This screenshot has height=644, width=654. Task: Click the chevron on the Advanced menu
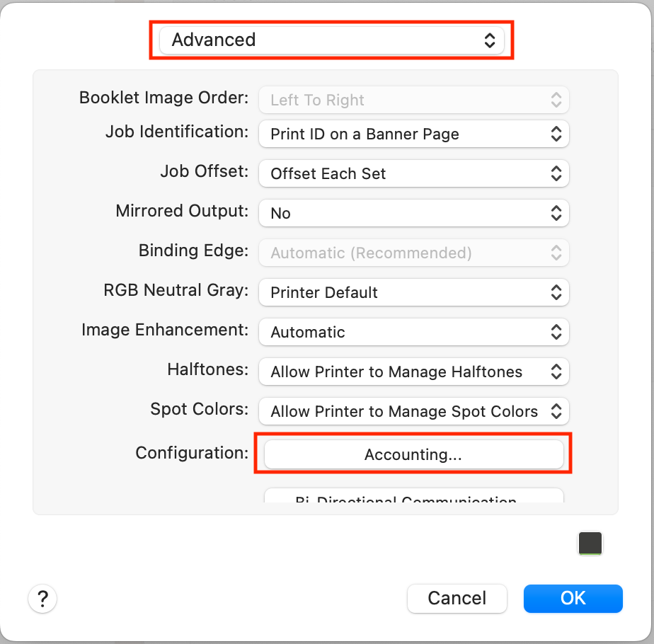[490, 40]
